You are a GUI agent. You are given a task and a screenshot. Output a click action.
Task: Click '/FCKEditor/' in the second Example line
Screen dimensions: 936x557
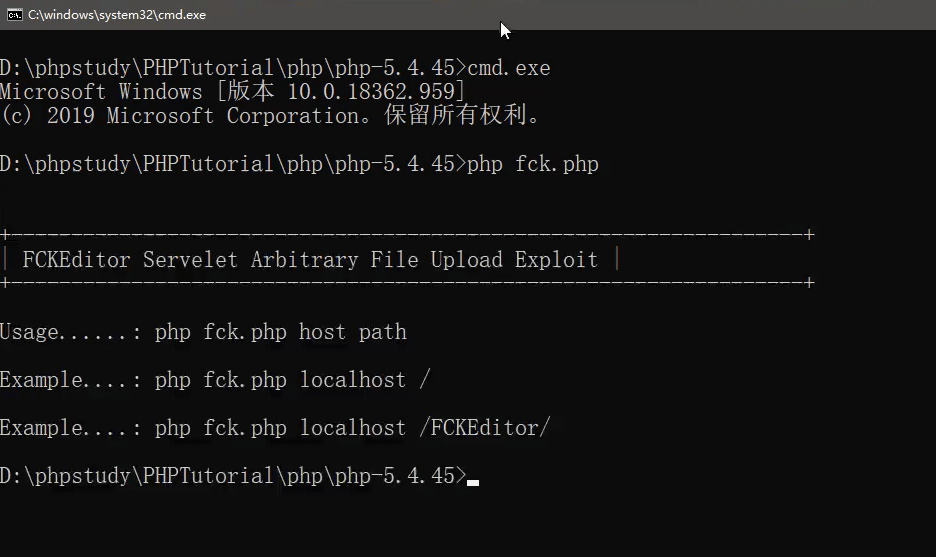(x=485, y=427)
